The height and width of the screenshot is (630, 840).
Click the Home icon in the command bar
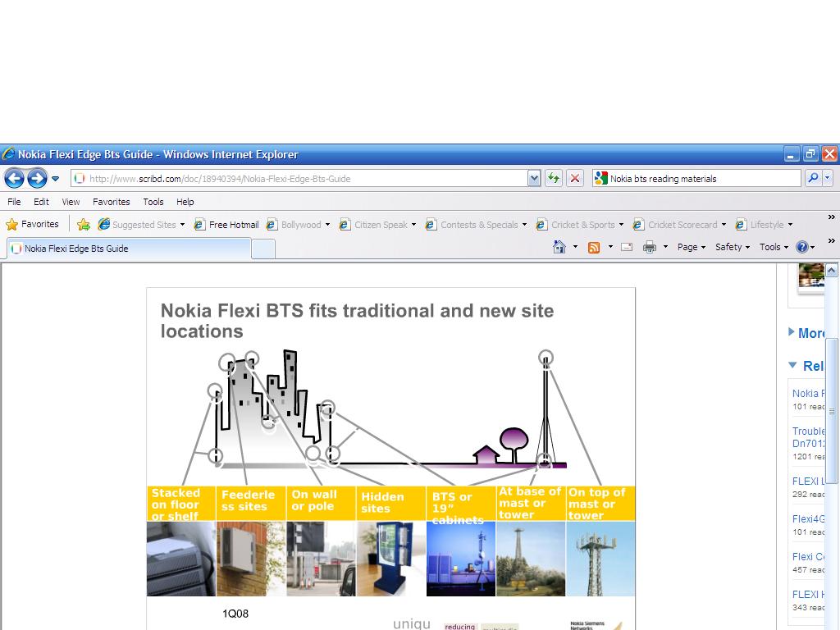[x=559, y=247]
